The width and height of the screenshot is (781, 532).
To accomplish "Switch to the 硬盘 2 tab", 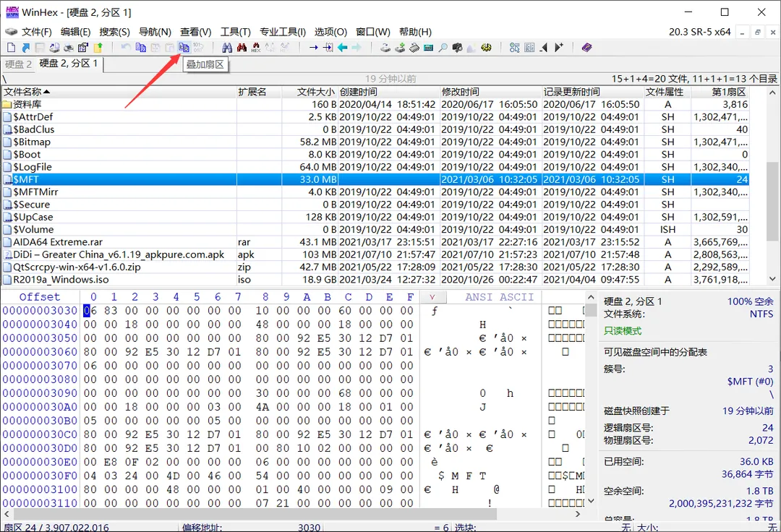I will (x=18, y=64).
